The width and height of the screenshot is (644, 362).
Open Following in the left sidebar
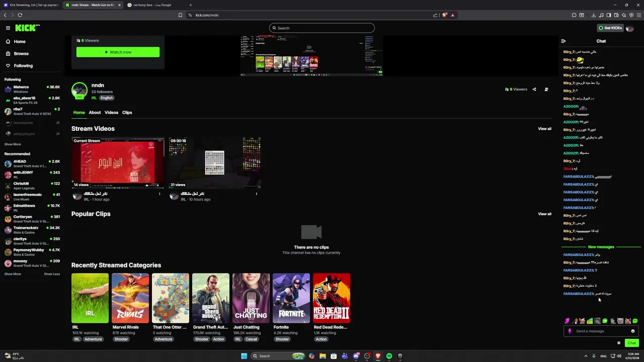pyautogui.click(x=23, y=65)
